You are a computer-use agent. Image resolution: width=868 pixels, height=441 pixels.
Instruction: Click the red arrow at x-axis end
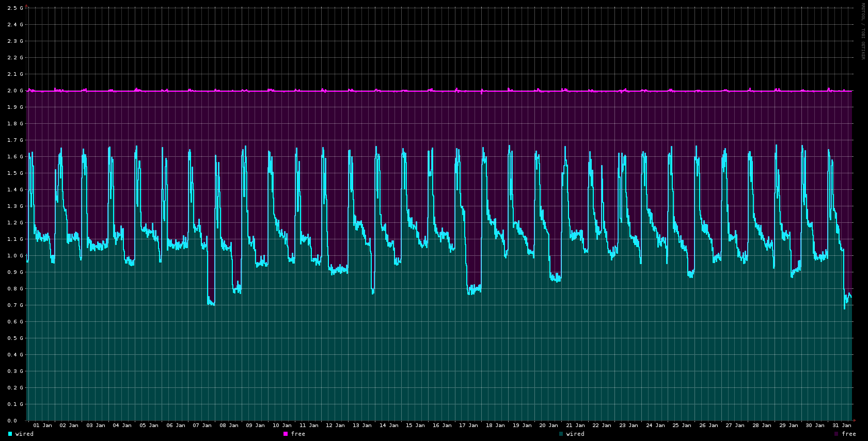click(855, 420)
